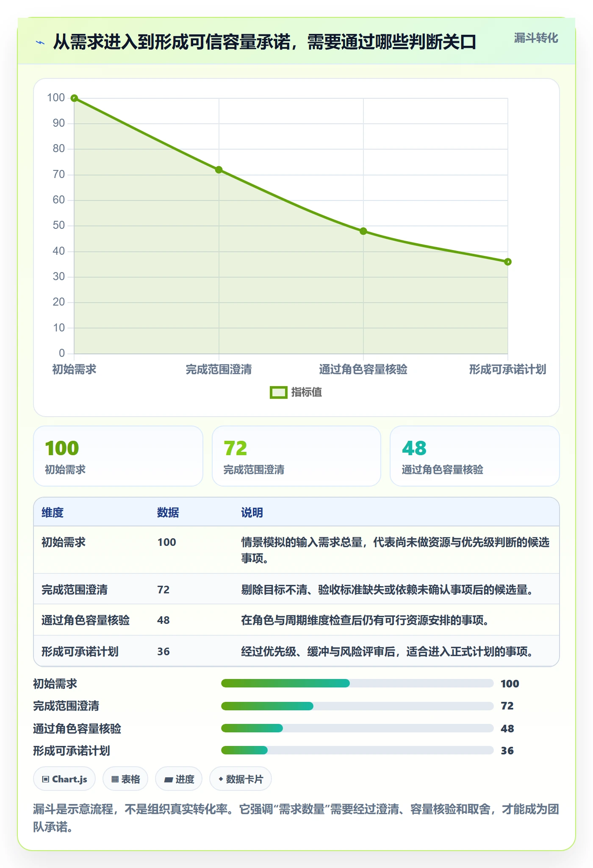Click the x-axis label 完成范围澄清
The height and width of the screenshot is (868, 593).
click(x=219, y=369)
